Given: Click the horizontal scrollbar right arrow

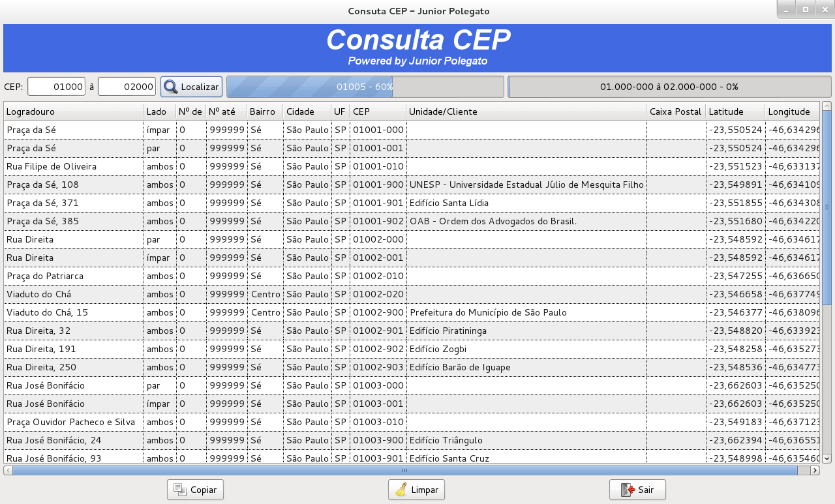Looking at the screenshot, I should [x=815, y=469].
